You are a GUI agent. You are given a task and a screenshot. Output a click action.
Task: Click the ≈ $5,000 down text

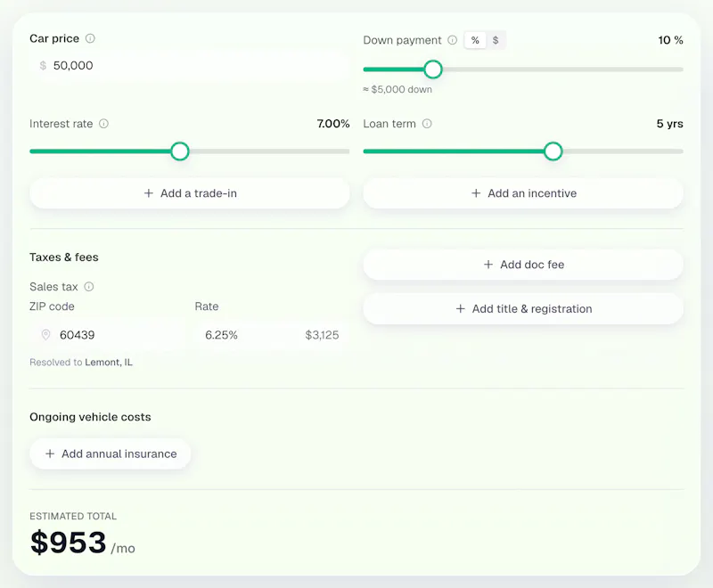(x=397, y=89)
